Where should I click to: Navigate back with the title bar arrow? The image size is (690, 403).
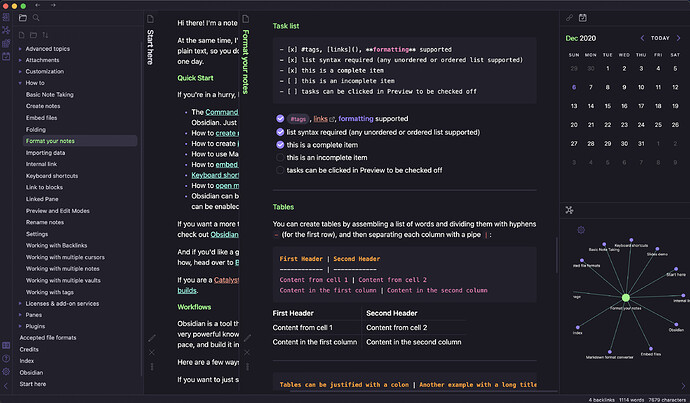(x=37, y=5)
